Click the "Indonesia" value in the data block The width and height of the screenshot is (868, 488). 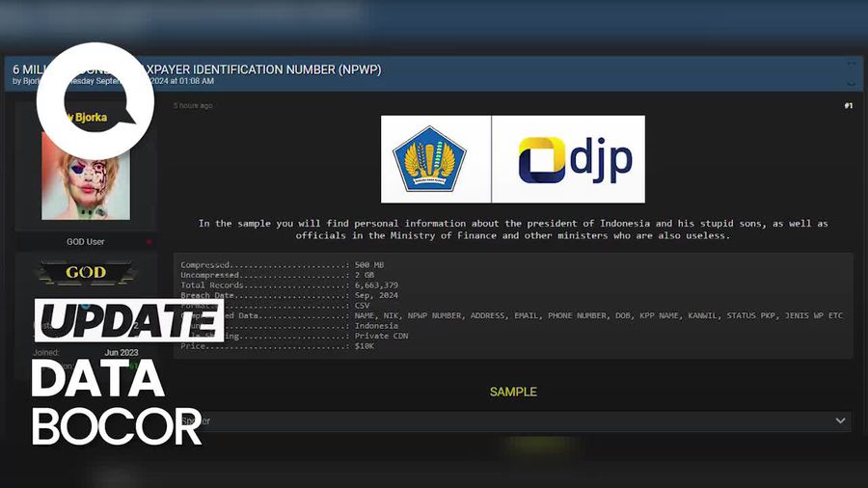pos(376,326)
